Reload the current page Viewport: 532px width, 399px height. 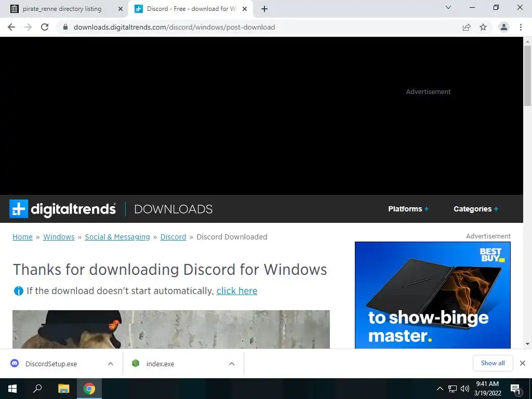point(45,27)
